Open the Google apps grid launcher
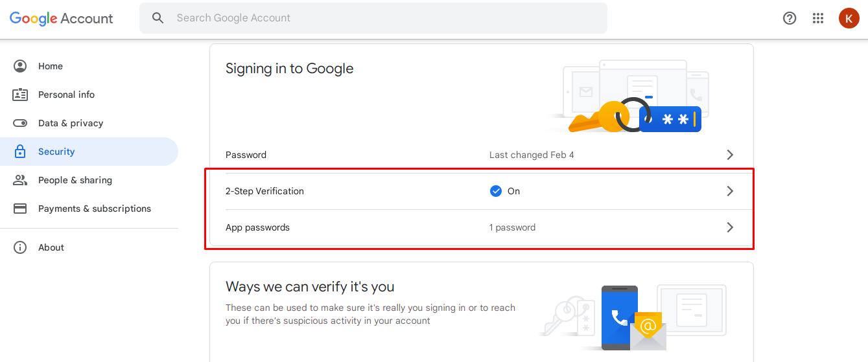This screenshot has height=362, width=868. click(818, 18)
